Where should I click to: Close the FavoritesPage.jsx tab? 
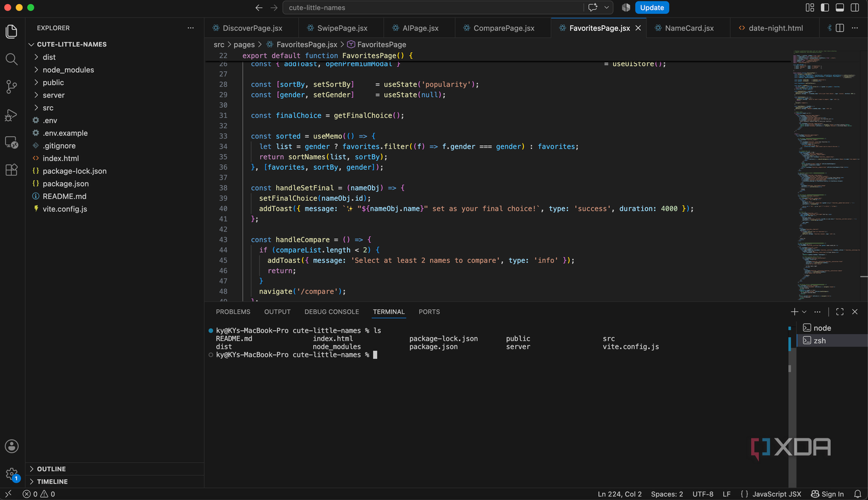coord(638,28)
